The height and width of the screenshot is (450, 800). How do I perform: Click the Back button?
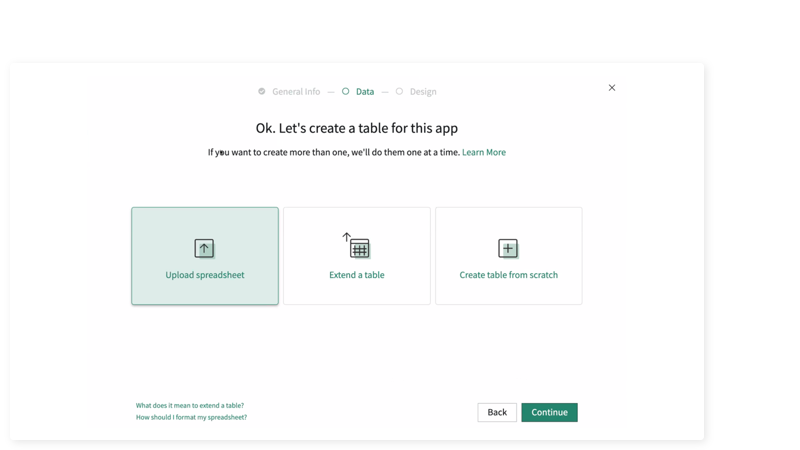(x=497, y=412)
